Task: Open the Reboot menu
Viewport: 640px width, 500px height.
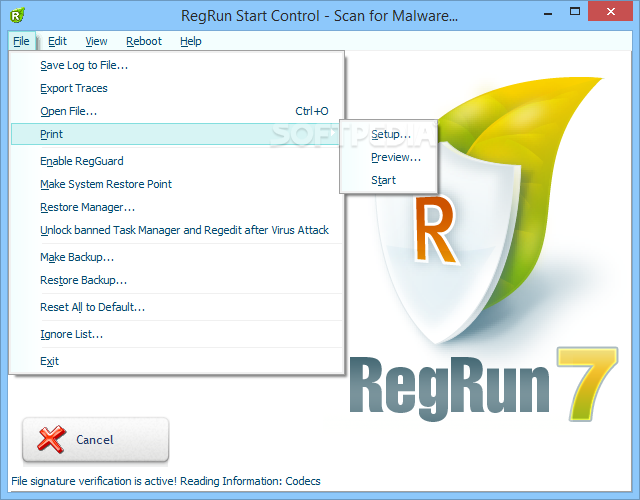Action: 144,41
